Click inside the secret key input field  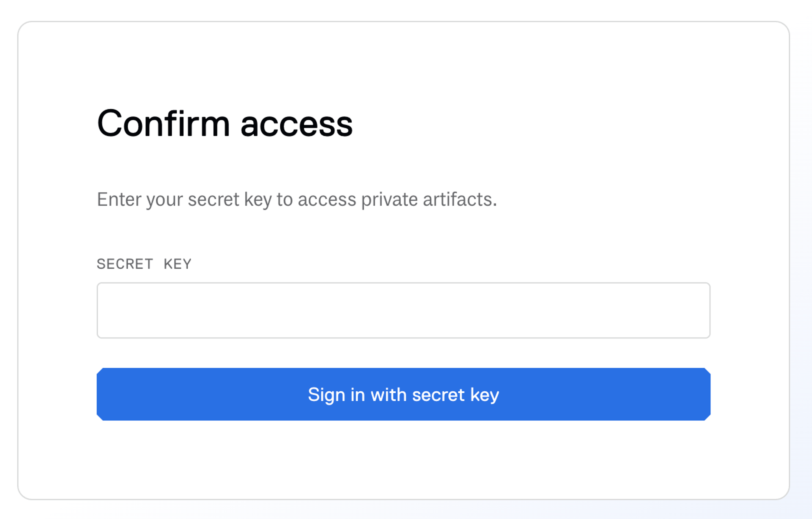point(403,309)
